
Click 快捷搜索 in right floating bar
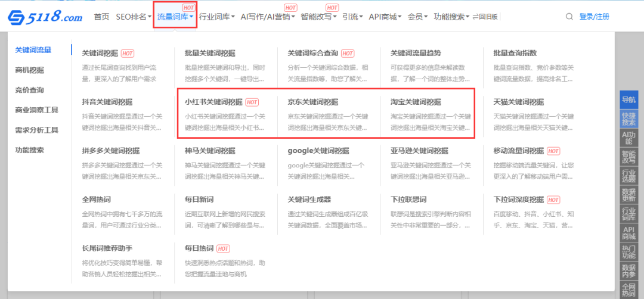(628, 119)
